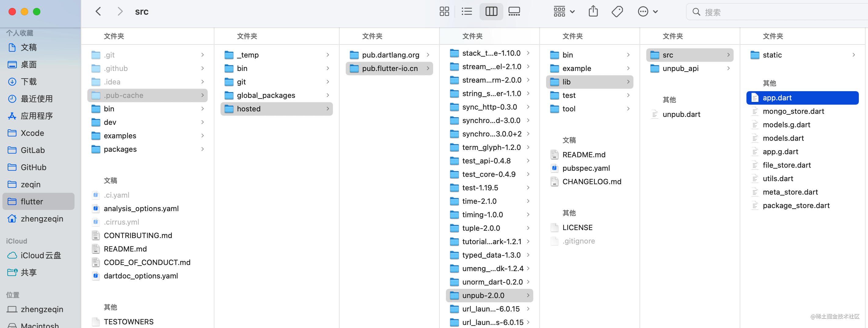Viewport: 868px width, 328px height.
Task: Click the forward navigation arrow
Action: click(x=120, y=11)
